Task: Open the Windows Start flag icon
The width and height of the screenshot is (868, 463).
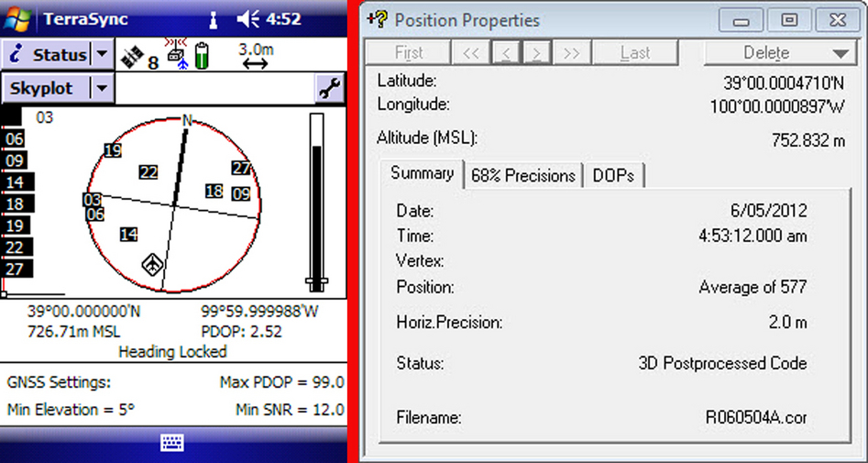Action: pyautogui.click(x=17, y=19)
